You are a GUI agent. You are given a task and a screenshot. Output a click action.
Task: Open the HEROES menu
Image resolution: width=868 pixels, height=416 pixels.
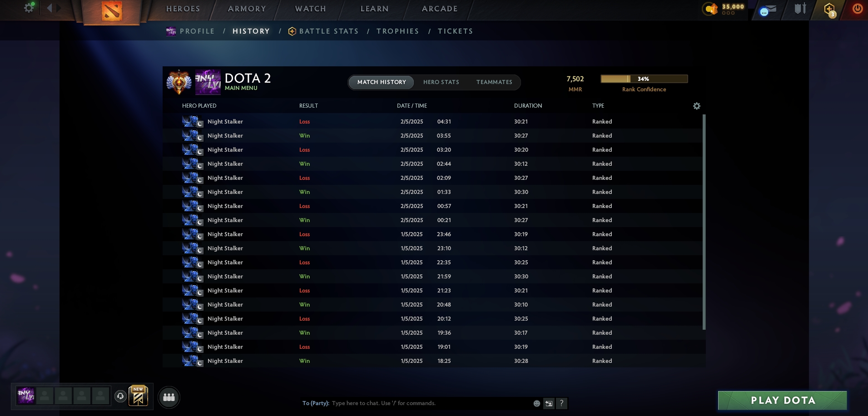183,9
